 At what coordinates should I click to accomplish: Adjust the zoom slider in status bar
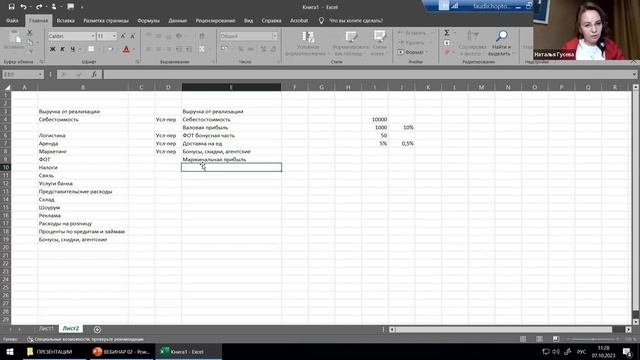(594, 339)
